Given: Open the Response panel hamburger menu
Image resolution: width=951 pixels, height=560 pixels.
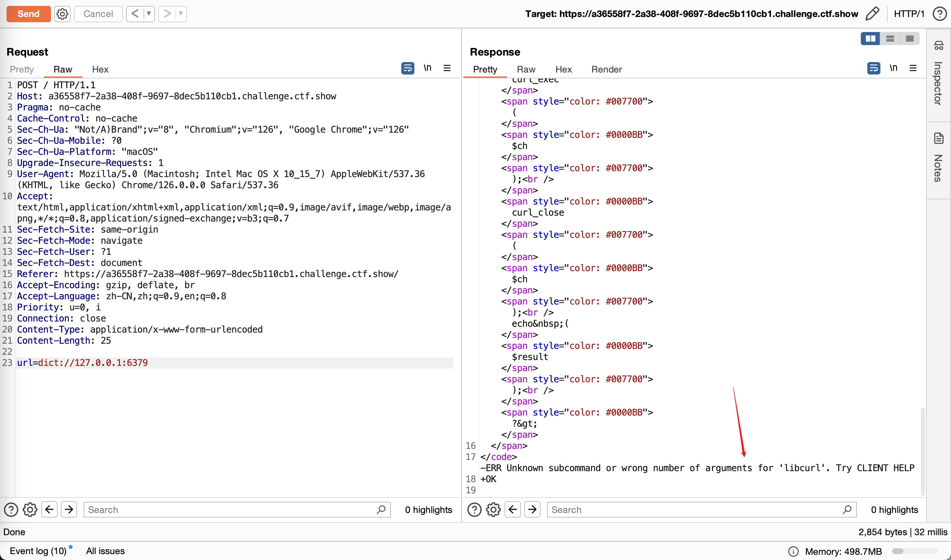Looking at the screenshot, I should point(913,68).
